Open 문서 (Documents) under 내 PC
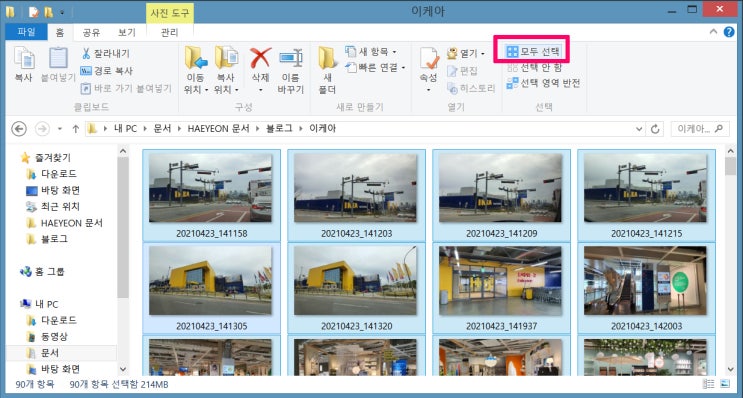 pos(43,353)
